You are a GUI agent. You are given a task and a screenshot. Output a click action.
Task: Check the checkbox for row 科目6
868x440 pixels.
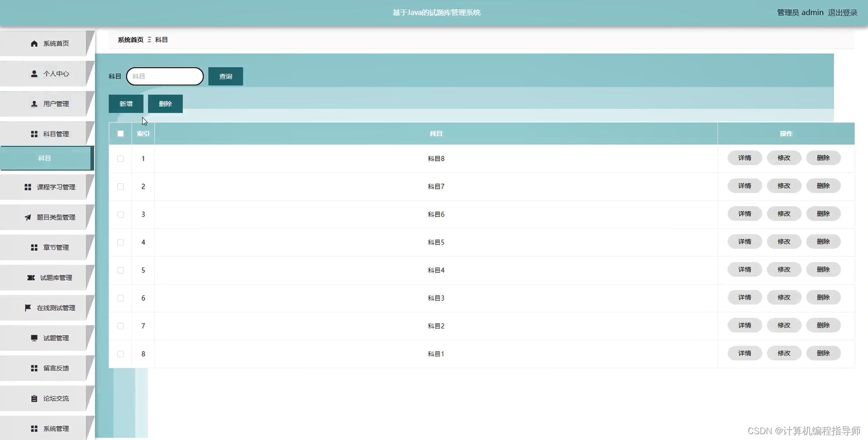(121, 214)
